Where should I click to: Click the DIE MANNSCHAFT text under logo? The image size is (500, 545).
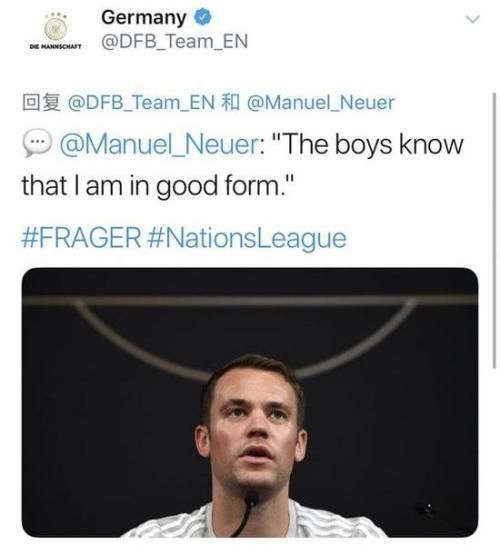tap(56, 46)
